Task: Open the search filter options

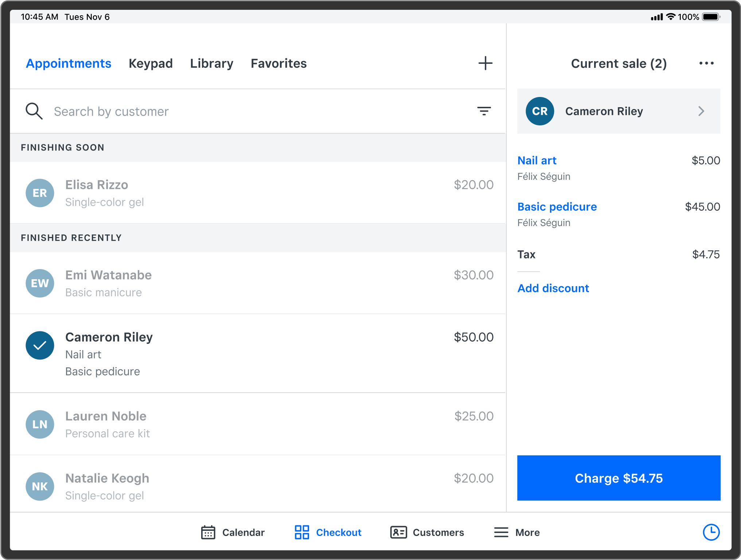Action: click(x=484, y=111)
